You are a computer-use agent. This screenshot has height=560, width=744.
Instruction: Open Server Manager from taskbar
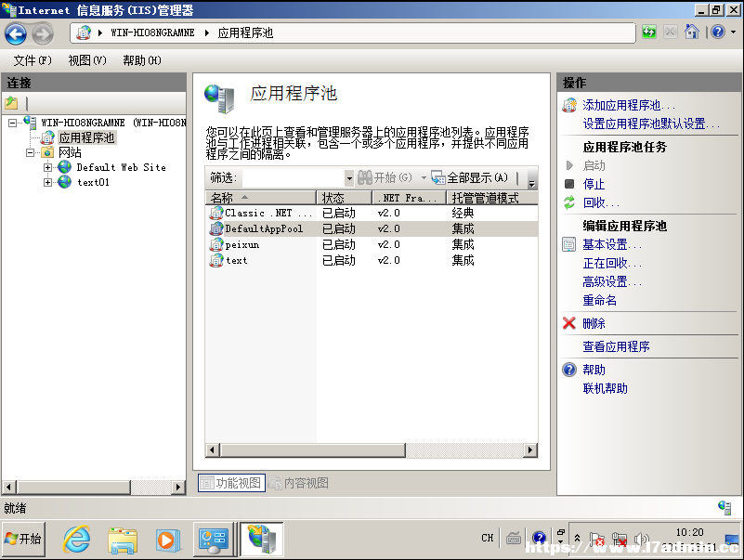pos(214,540)
